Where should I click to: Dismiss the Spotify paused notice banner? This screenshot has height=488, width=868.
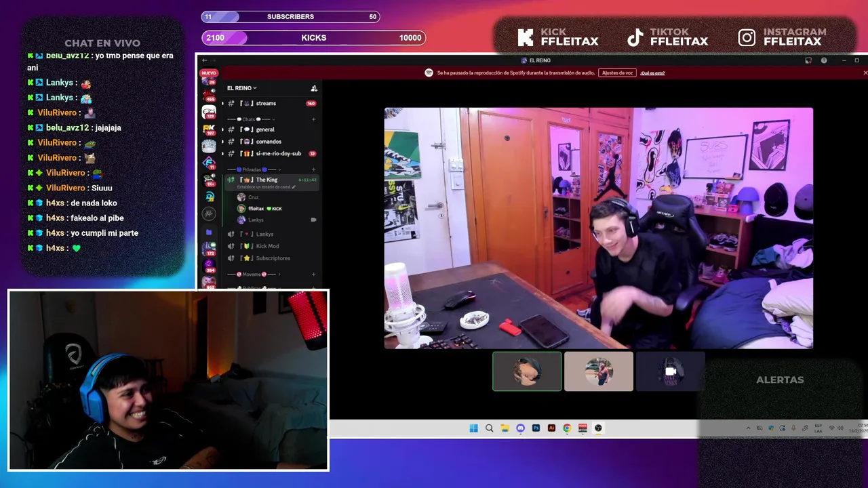pos(865,73)
